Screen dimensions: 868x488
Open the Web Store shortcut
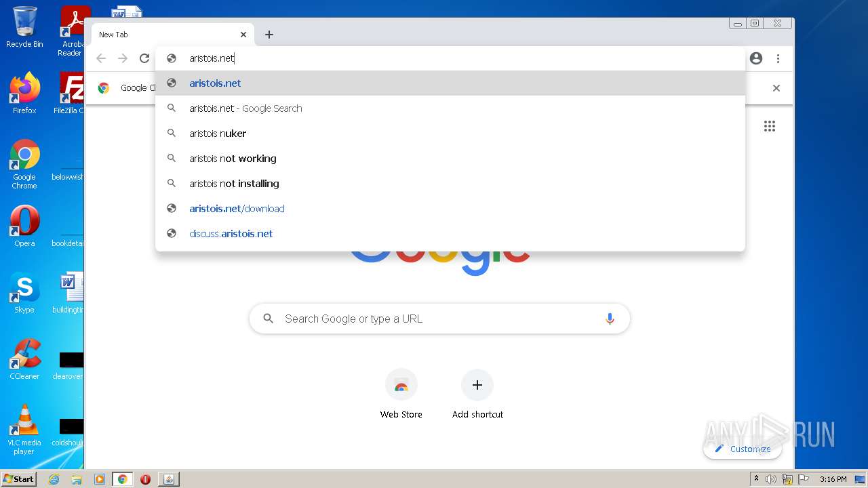[x=401, y=395]
